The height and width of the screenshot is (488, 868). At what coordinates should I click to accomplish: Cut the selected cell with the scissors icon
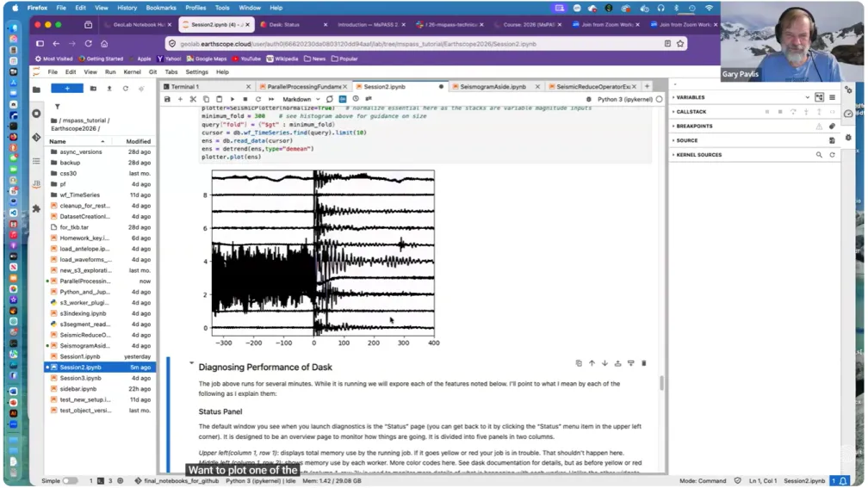tap(193, 99)
